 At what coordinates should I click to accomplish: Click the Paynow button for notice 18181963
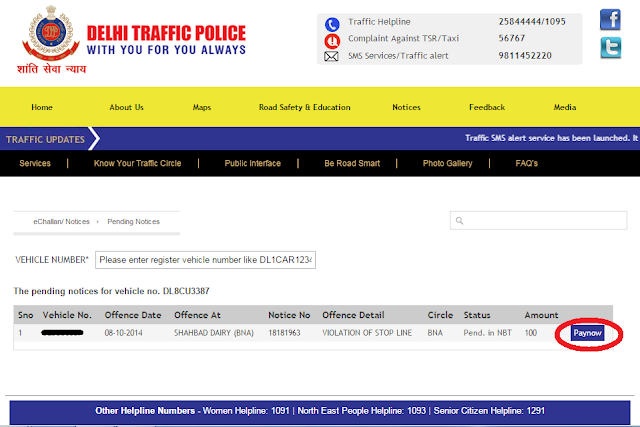pos(587,333)
